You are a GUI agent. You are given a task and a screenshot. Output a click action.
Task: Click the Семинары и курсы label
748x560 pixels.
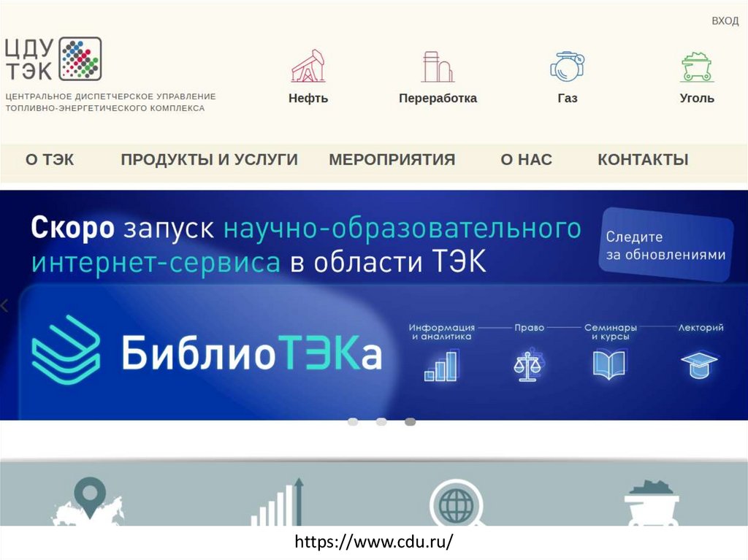(x=611, y=332)
